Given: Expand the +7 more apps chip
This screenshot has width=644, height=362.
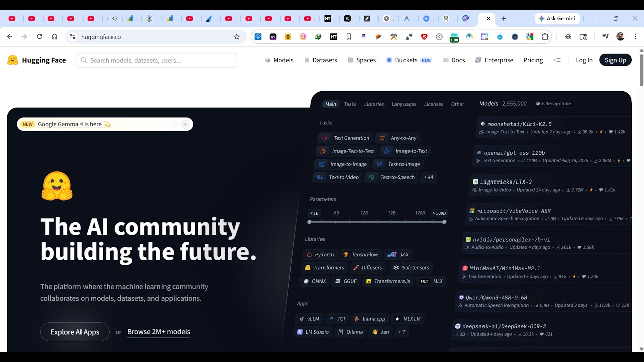Looking at the screenshot, I should (401, 332).
